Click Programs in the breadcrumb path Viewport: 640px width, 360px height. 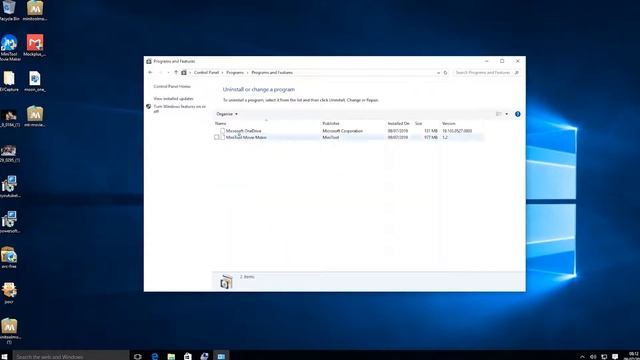pyautogui.click(x=235, y=73)
